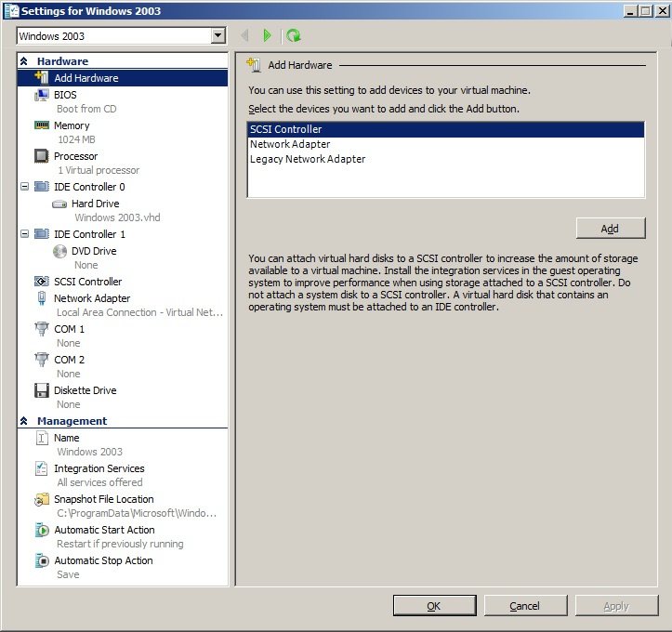
Task: Click the OK button
Action: point(434,606)
